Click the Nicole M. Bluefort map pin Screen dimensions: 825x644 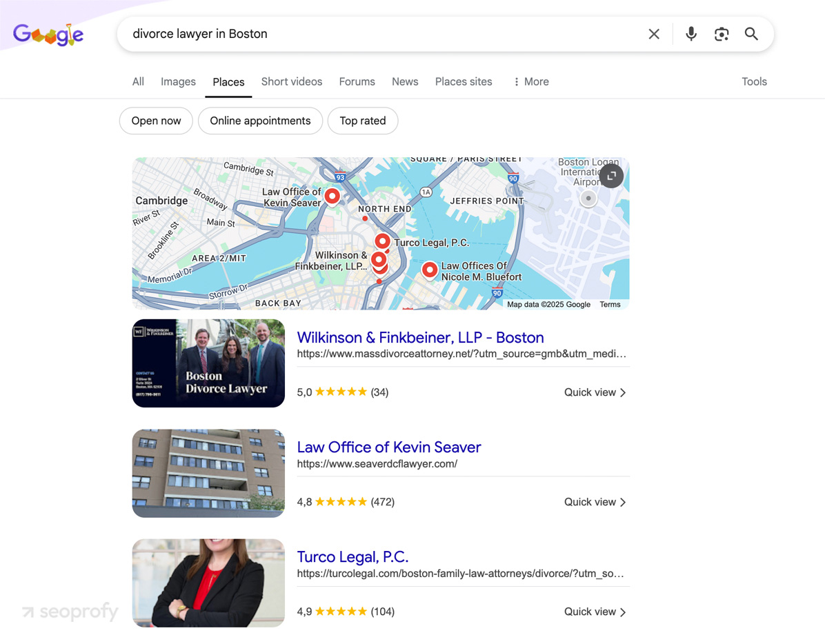[430, 270]
